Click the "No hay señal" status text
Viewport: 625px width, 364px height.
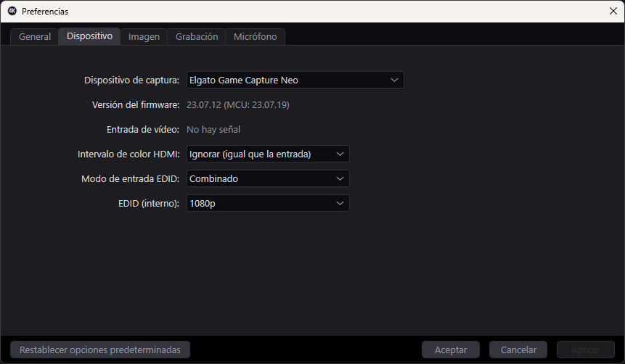(213, 130)
